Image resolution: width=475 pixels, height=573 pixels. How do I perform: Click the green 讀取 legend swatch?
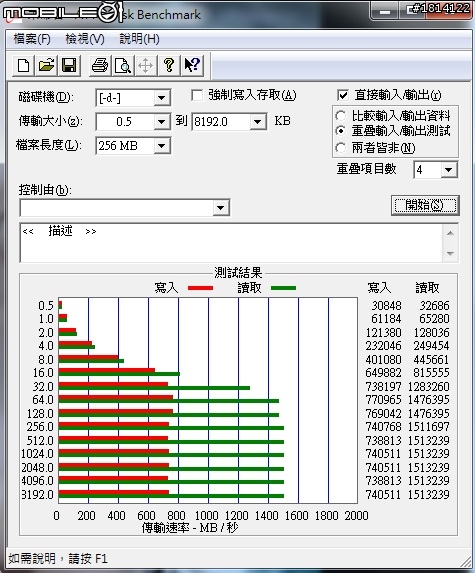click(283, 288)
